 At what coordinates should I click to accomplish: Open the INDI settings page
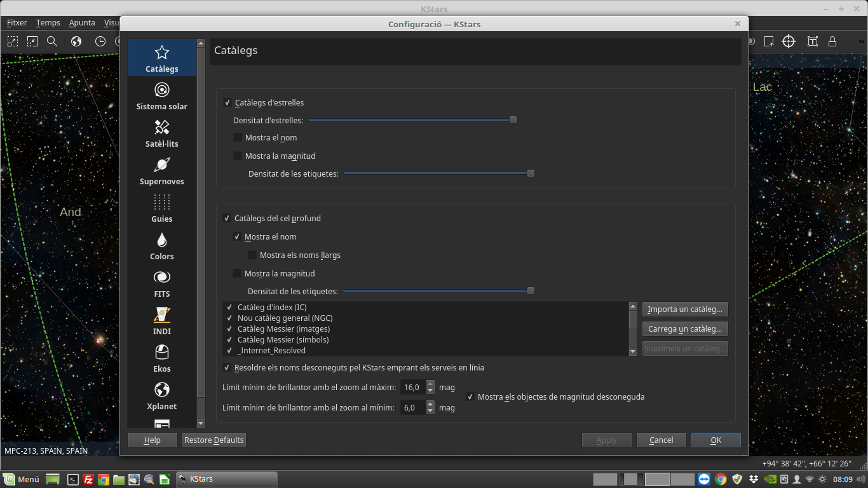click(162, 321)
